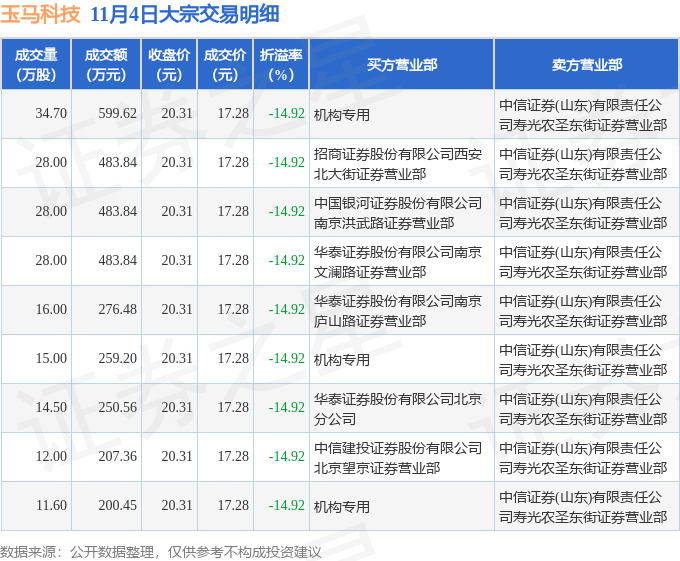The height and width of the screenshot is (561, 680).
Task: Select the 成交量(万股) column header
Action: click(36, 65)
